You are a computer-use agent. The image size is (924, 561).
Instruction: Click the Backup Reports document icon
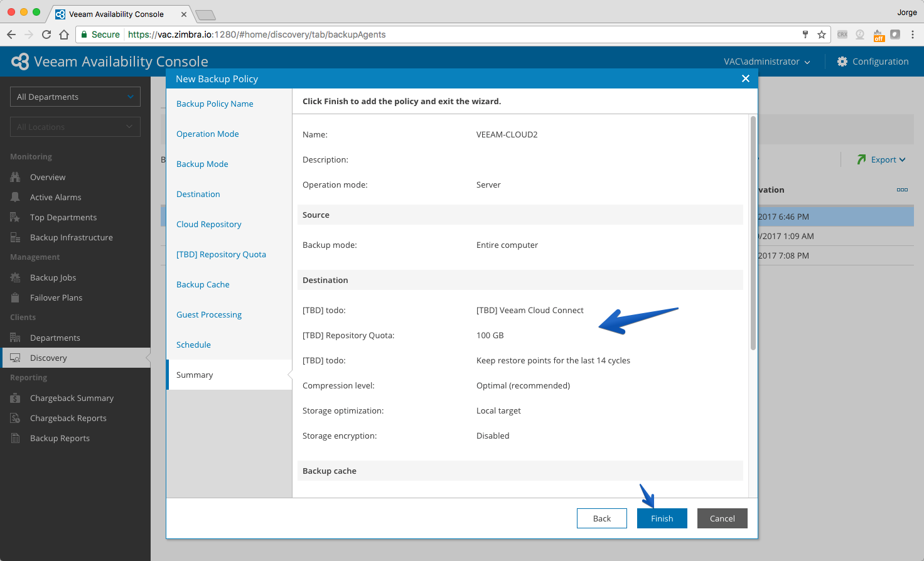15,438
